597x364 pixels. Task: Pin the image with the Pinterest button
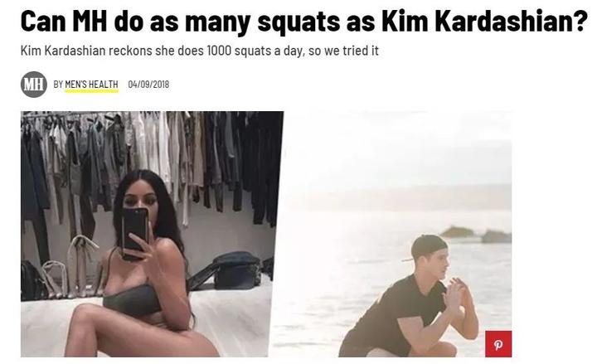(498, 344)
